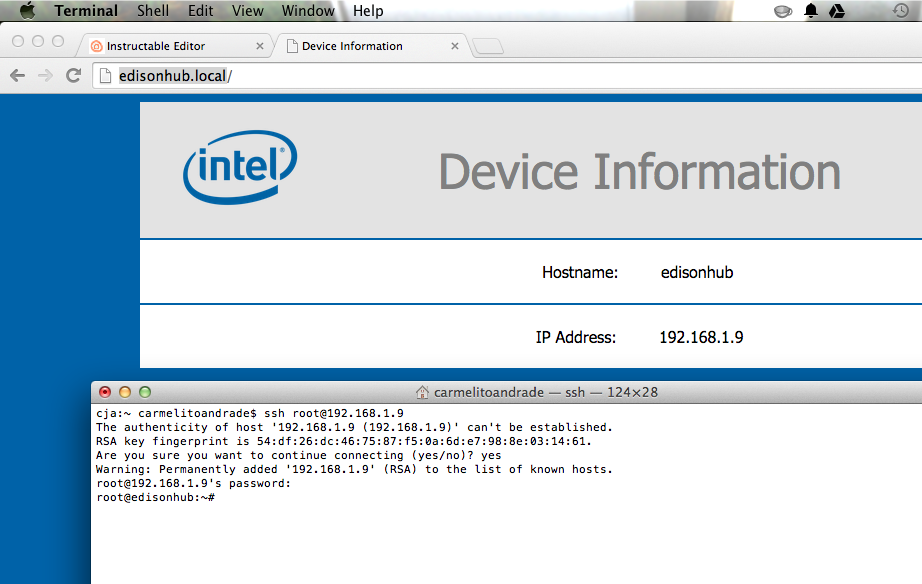Click the RSA key fingerprint line
The width and height of the screenshot is (922, 584).
tap(344, 441)
